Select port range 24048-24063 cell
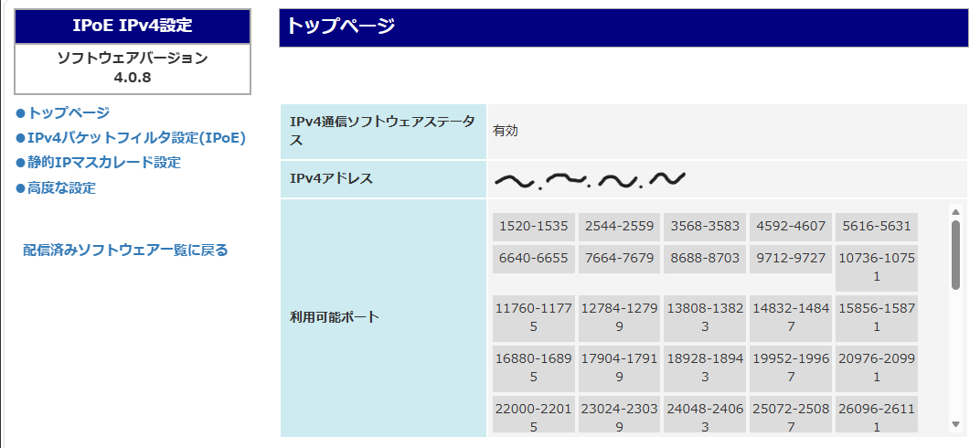980x448 pixels. pyautogui.click(x=704, y=415)
